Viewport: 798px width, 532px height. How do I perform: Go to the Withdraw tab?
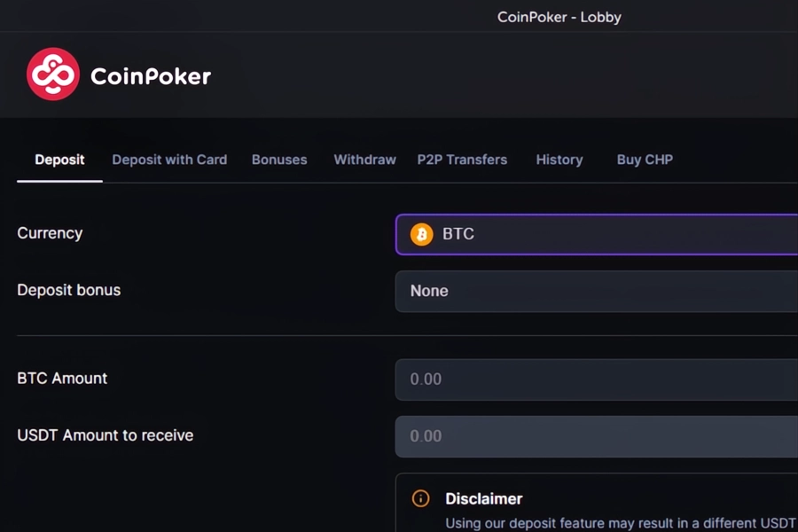[x=364, y=160]
